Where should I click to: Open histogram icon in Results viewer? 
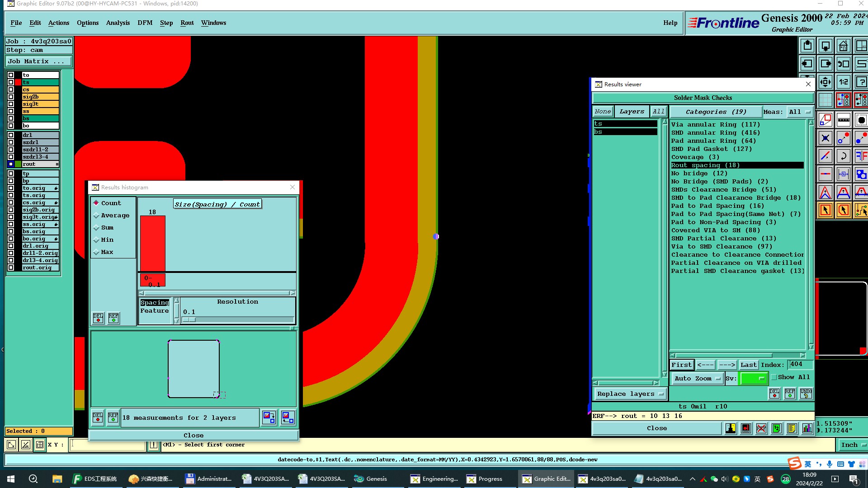(x=807, y=428)
